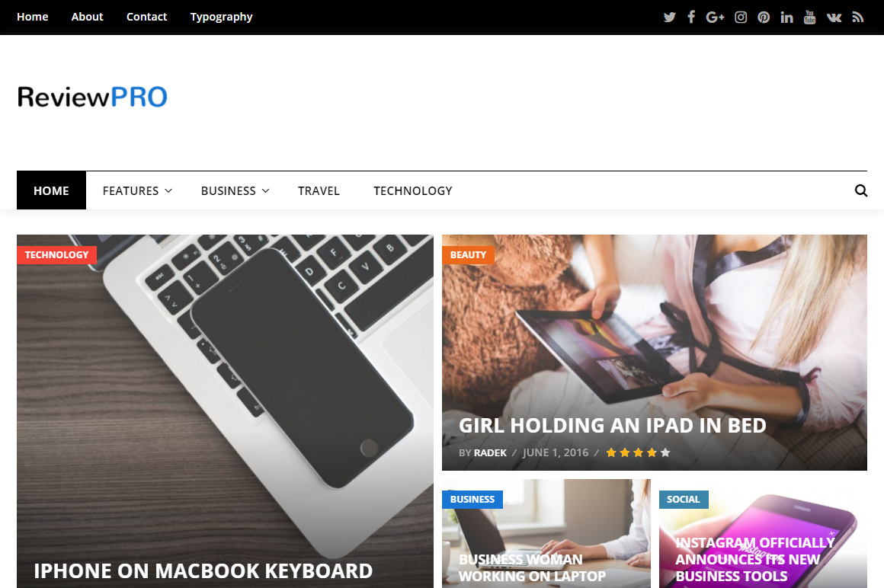This screenshot has height=588, width=884.
Task: Select the Travel menu item
Action: (x=319, y=190)
